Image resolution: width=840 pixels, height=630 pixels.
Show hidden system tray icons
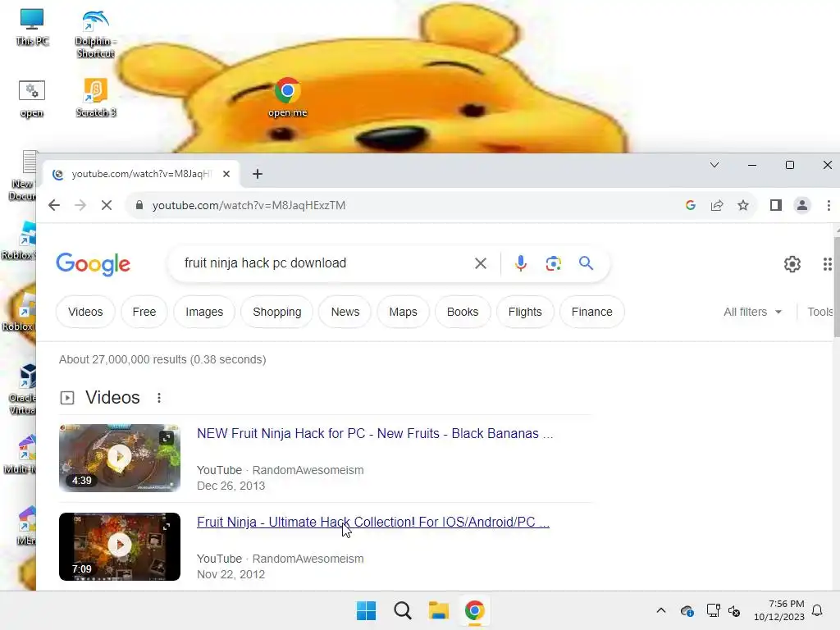pyautogui.click(x=661, y=610)
